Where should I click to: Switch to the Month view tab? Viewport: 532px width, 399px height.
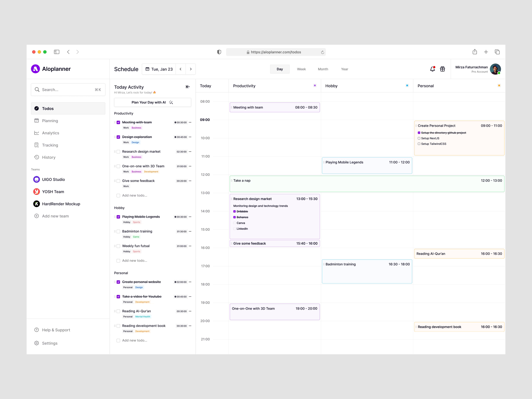pyautogui.click(x=323, y=69)
